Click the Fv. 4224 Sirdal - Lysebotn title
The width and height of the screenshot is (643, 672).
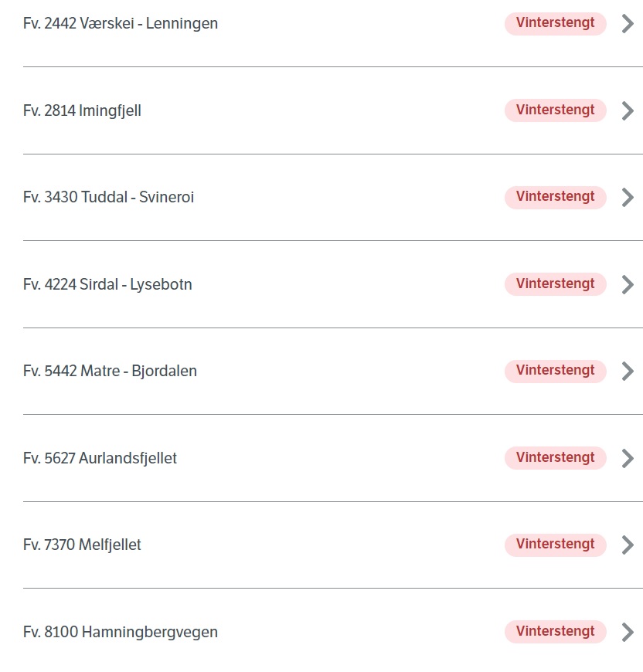point(107,284)
